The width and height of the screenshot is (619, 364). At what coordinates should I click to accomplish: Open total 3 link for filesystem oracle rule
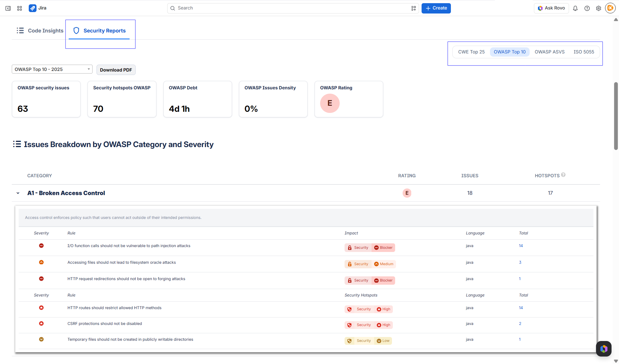[520, 262]
